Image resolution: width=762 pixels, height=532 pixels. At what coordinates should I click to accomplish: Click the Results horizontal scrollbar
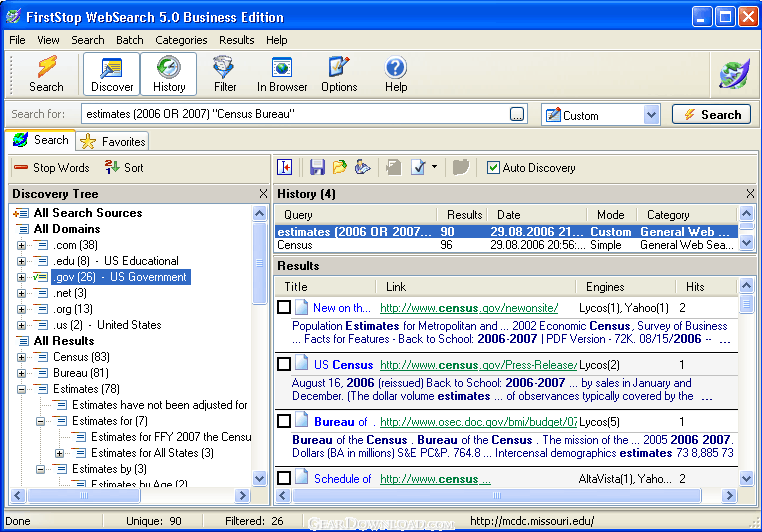point(497,496)
